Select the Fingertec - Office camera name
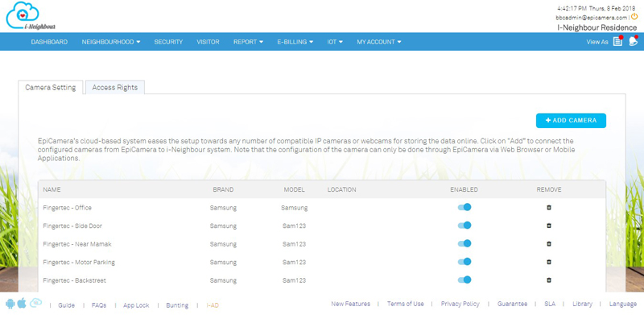The height and width of the screenshot is (315, 644). coord(68,208)
